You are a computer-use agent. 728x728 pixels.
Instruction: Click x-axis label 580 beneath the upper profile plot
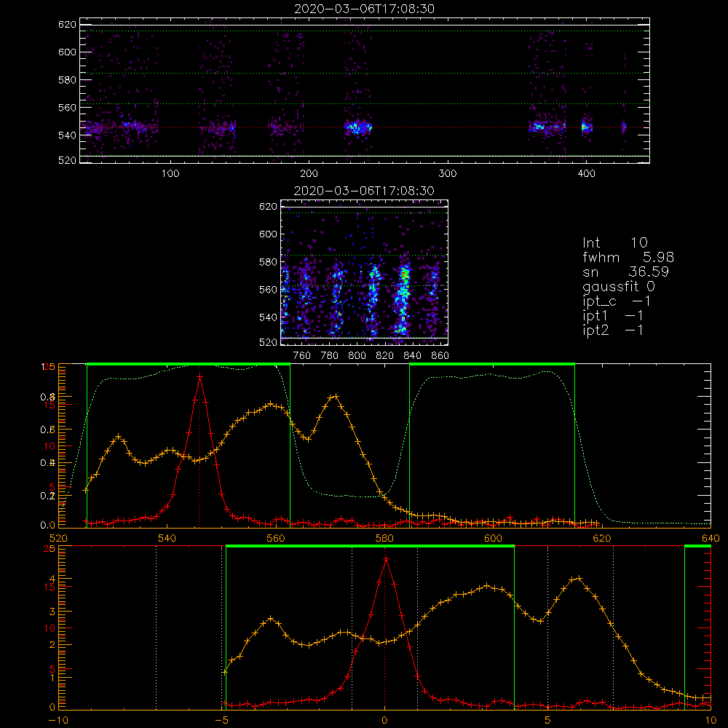pyautogui.click(x=384, y=538)
